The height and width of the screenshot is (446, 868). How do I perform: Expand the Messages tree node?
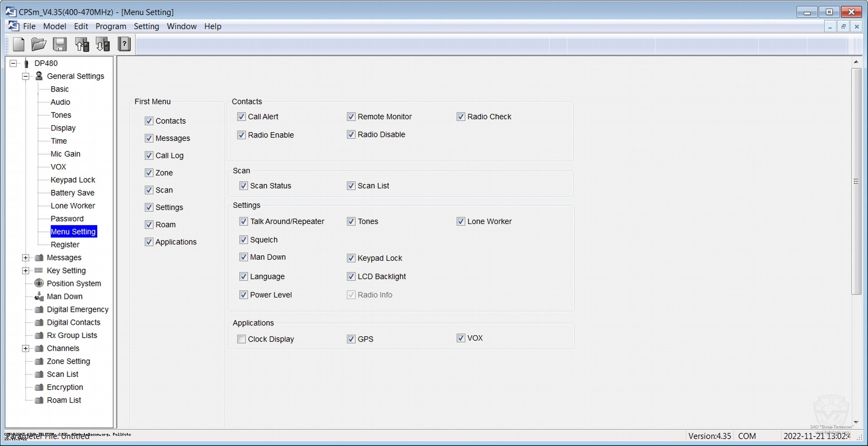pyautogui.click(x=26, y=258)
